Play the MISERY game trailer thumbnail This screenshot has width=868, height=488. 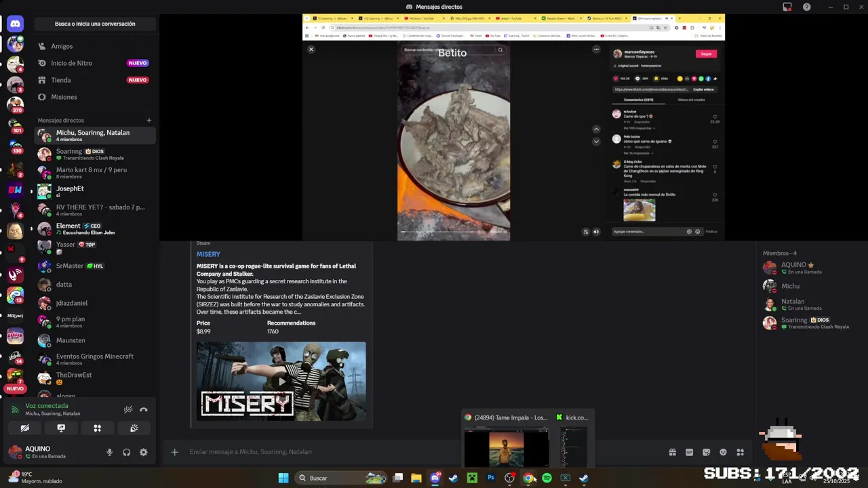(281, 381)
